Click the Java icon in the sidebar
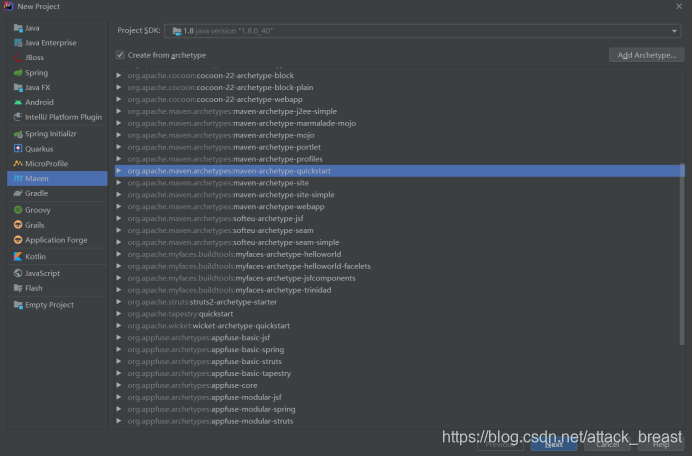 pyautogui.click(x=18, y=28)
